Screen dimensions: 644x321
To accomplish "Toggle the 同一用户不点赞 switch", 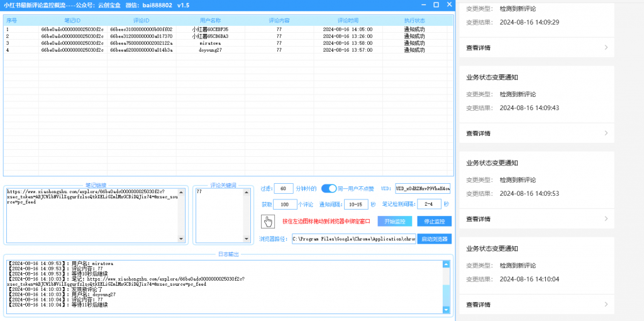I will [330, 188].
